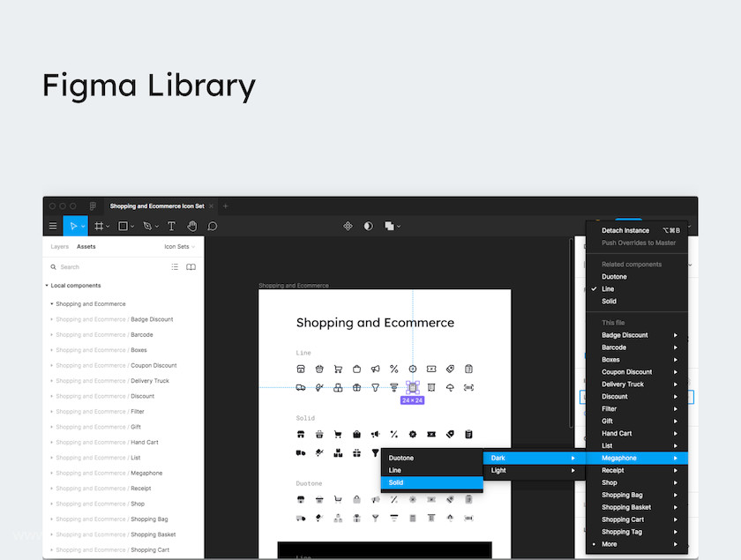Image resolution: width=741 pixels, height=560 pixels.
Task: Select the Line delivery truck icon
Action: click(x=301, y=387)
